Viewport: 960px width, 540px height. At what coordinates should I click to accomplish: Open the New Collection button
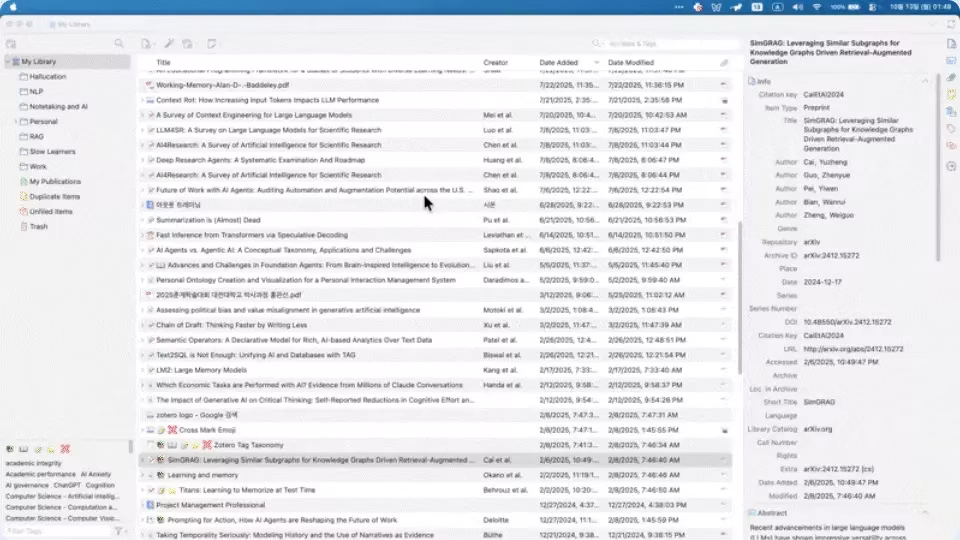click(11, 44)
